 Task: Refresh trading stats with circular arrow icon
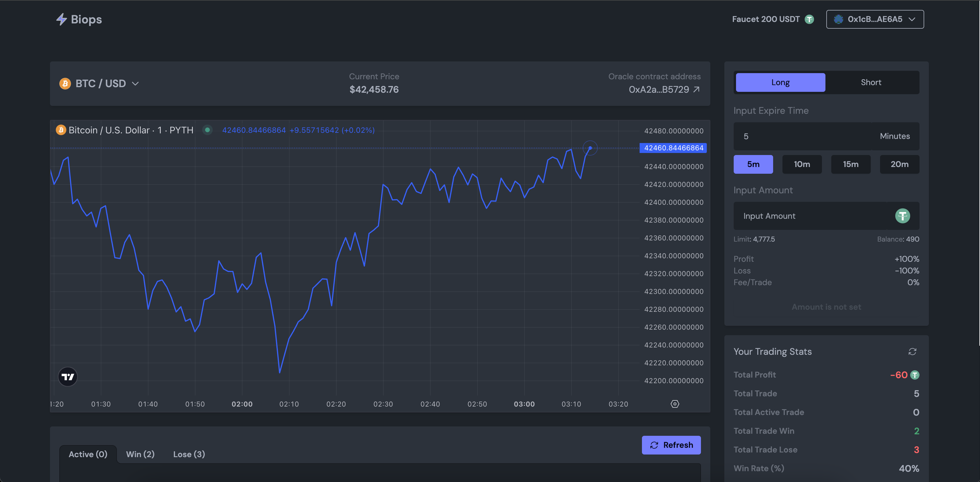point(912,352)
